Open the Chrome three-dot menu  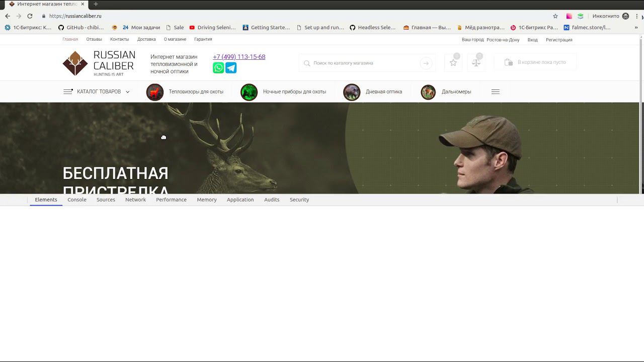[x=637, y=16]
